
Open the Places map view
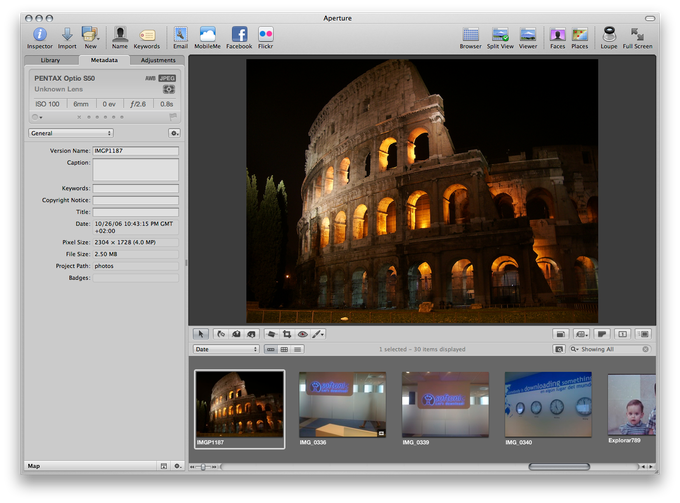(x=580, y=35)
